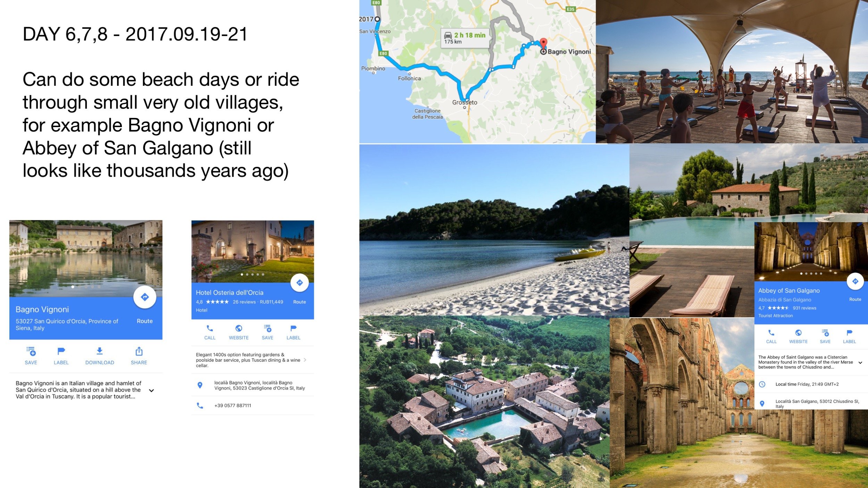Click the Abbey of San Galgano Route button
The width and height of the screenshot is (868, 488).
point(855,282)
